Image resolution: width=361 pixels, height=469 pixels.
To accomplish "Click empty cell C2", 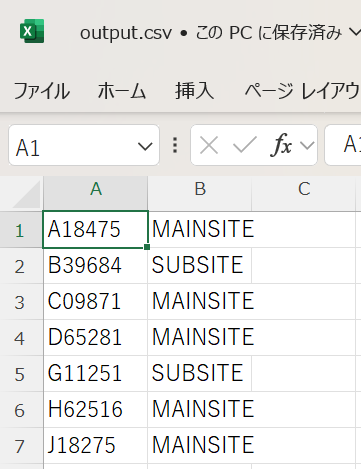I will 304,266.
